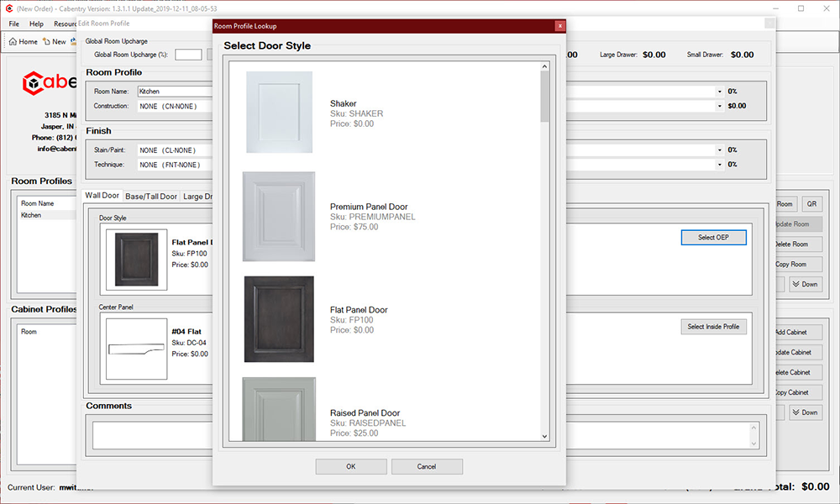Image resolution: width=840 pixels, height=504 pixels.
Task: Click the Room Name input field
Action: click(176, 92)
